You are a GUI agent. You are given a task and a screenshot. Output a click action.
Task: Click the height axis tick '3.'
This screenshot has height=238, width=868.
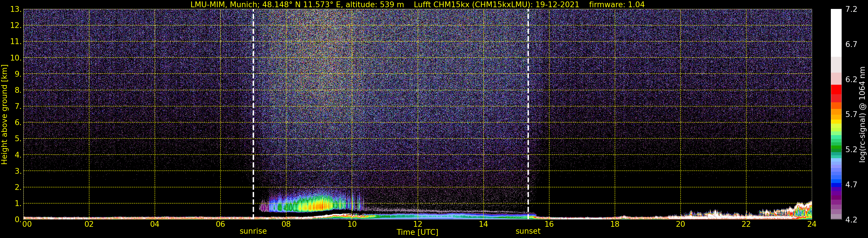pyautogui.click(x=18, y=171)
